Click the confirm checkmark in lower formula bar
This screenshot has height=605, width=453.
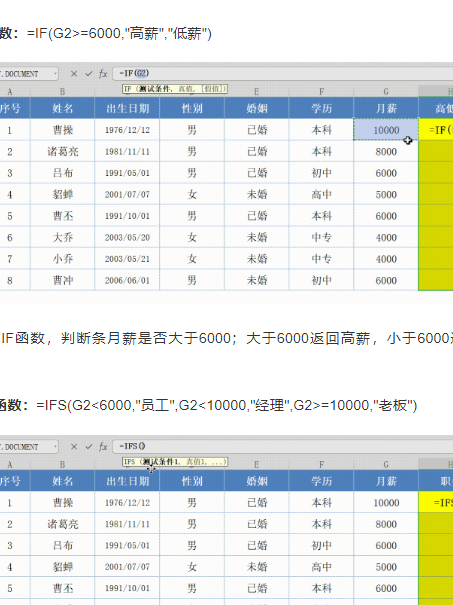pyautogui.click(x=89, y=446)
